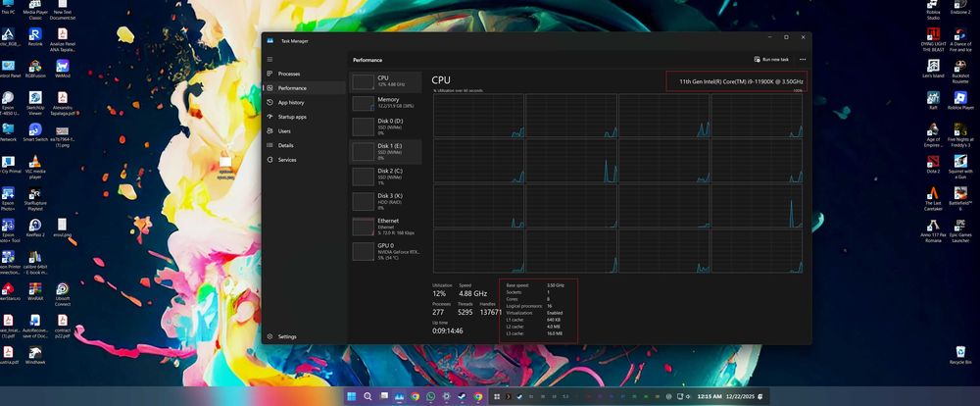Select Disk 1 (E:) in the list
980x406 pixels.
pyautogui.click(x=385, y=151)
